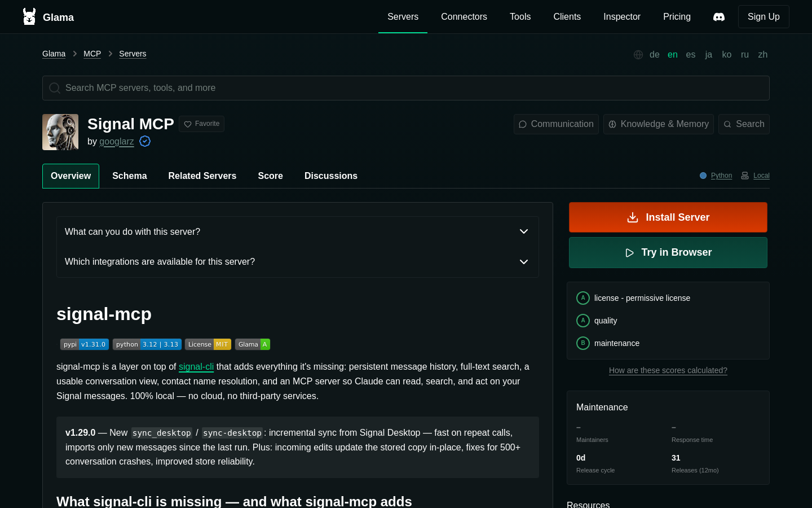Expand 'Which integrations are available' section

(x=298, y=262)
